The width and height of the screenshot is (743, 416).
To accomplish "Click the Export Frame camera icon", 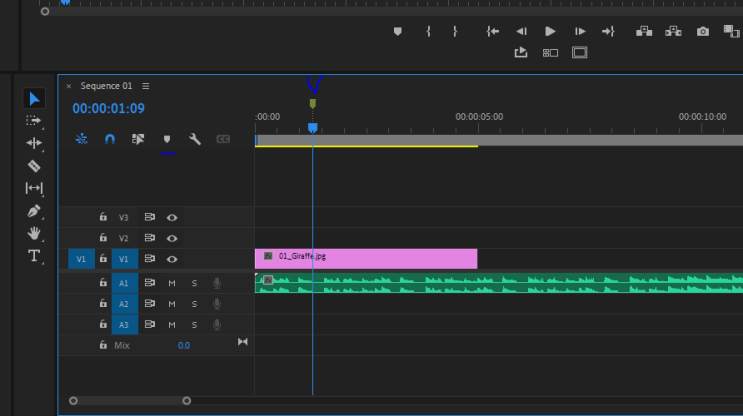I will pos(703,32).
